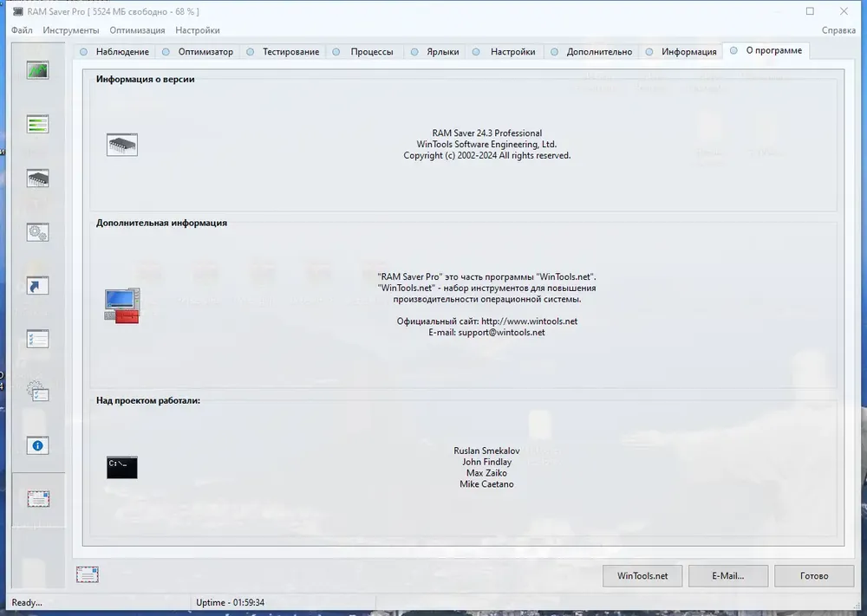Select the blue information sidebar icon
This screenshot has width=867, height=616.
[37, 445]
